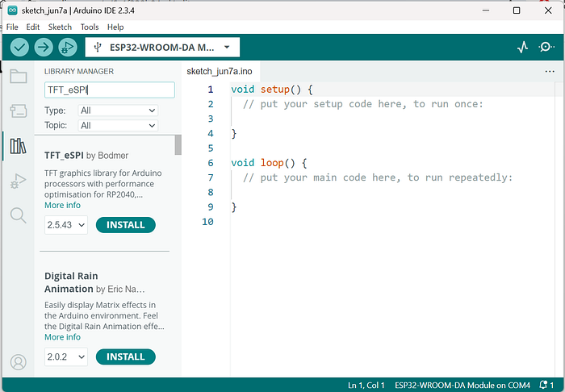Image resolution: width=565 pixels, height=392 pixels.
Task: Open the Search magnifier in sidebar
Action: click(18, 215)
